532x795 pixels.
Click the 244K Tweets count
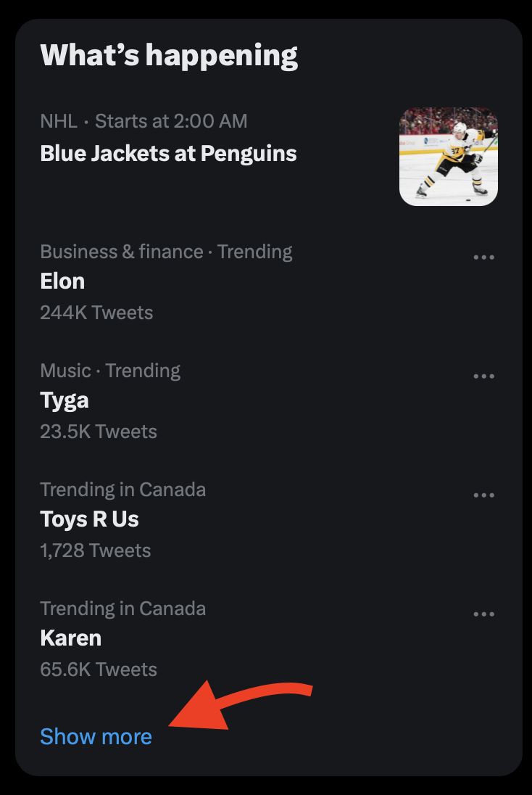[x=96, y=313]
